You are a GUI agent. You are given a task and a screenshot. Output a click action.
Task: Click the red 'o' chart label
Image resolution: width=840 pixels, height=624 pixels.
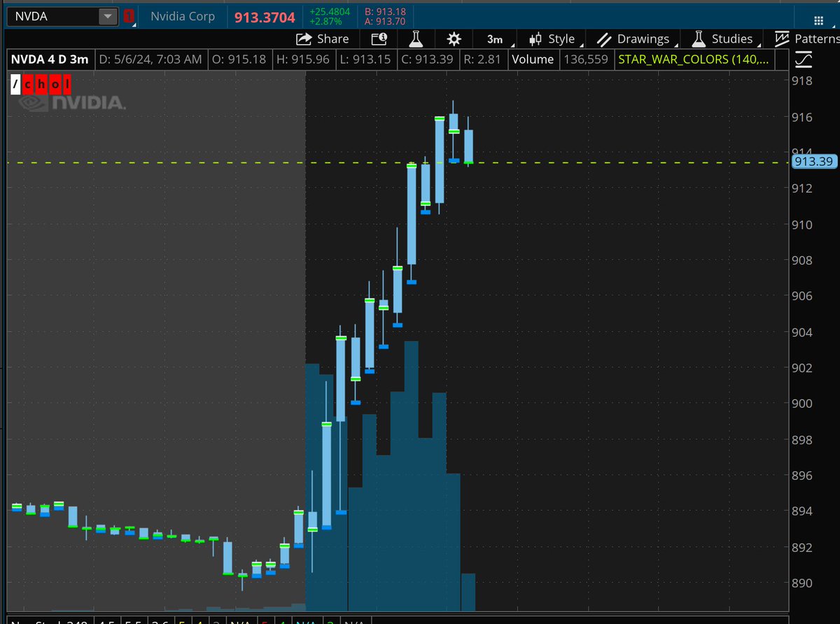point(54,86)
